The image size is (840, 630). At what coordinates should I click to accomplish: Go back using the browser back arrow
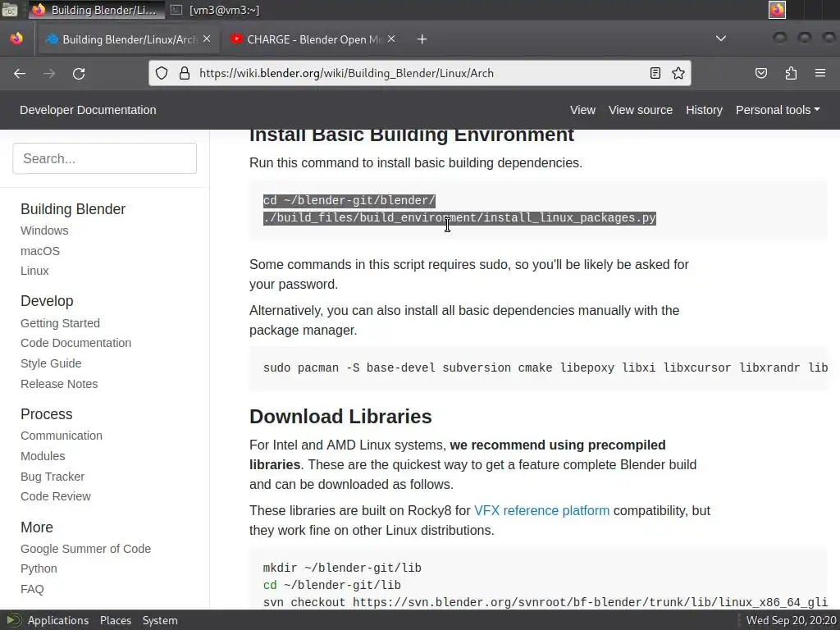coord(20,73)
